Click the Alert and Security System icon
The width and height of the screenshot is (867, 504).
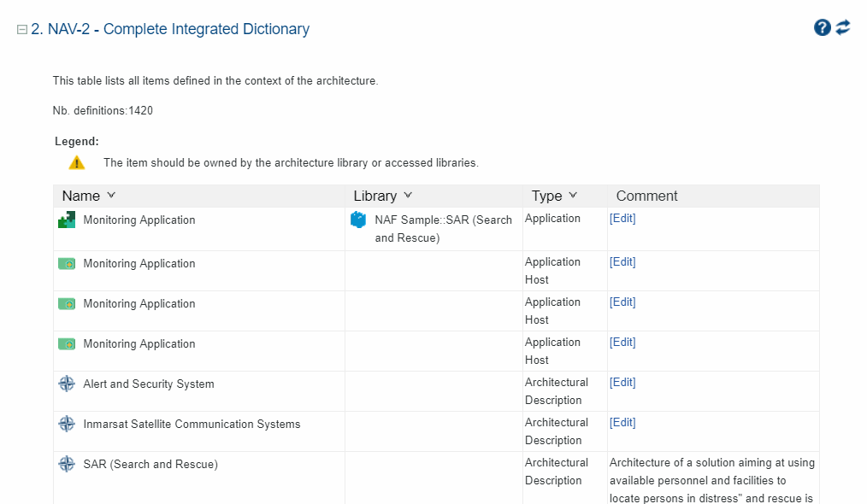[67, 384]
